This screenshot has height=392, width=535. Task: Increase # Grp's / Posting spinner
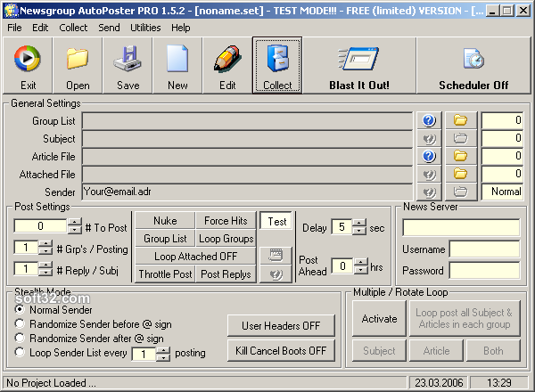click(45, 244)
